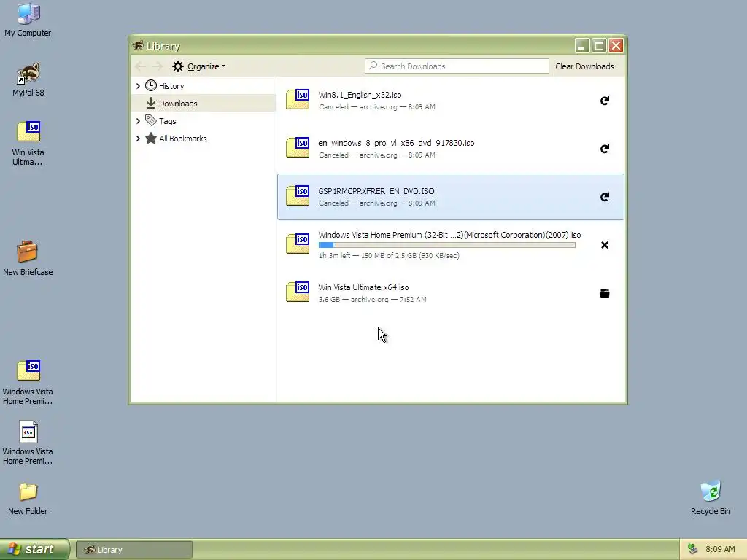Select the GSP1RMCPRXFRER_EN_DVD.ISO file name

pyautogui.click(x=376, y=191)
